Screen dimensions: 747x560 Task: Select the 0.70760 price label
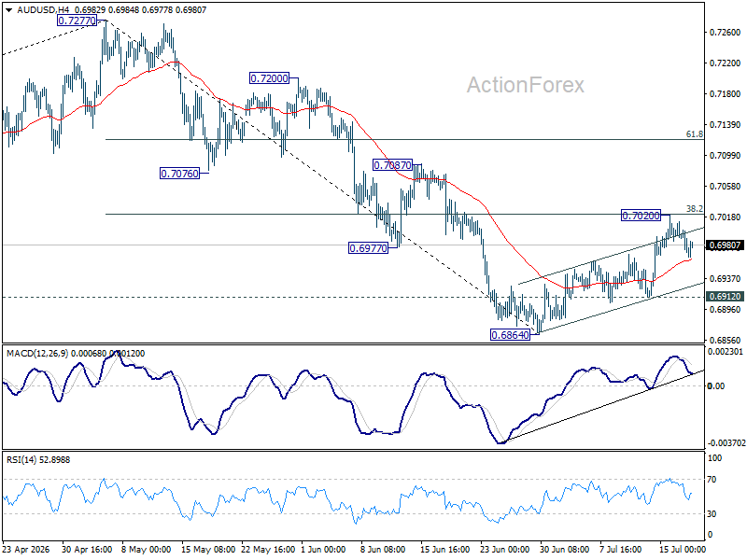click(179, 174)
